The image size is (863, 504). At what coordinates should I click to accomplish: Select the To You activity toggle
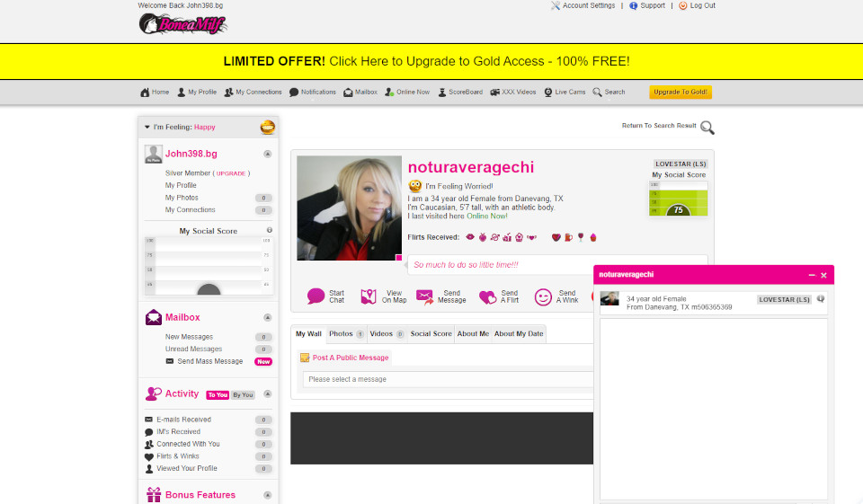pyautogui.click(x=218, y=395)
